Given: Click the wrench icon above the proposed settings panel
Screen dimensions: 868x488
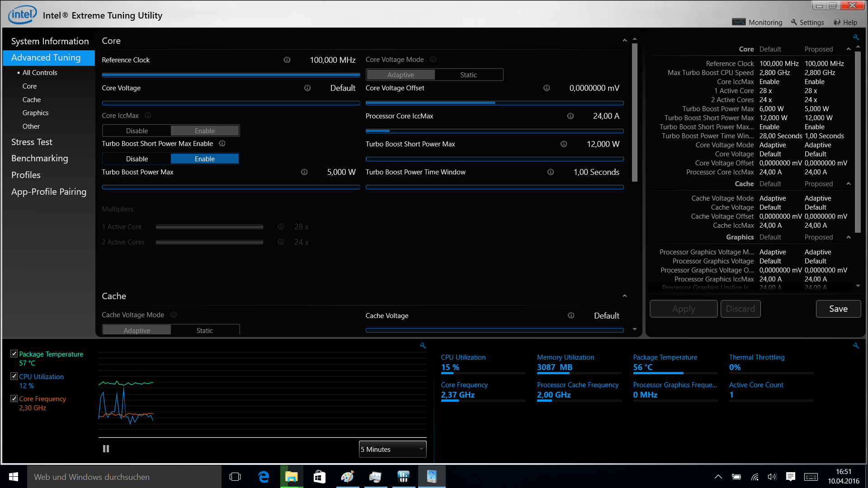Looking at the screenshot, I should pos(856,38).
